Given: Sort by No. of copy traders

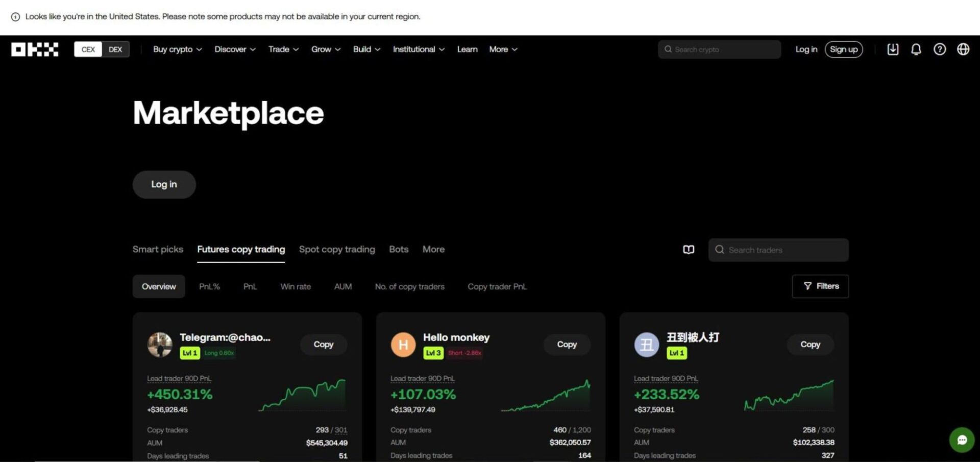Looking at the screenshot, I should point(409,286).
